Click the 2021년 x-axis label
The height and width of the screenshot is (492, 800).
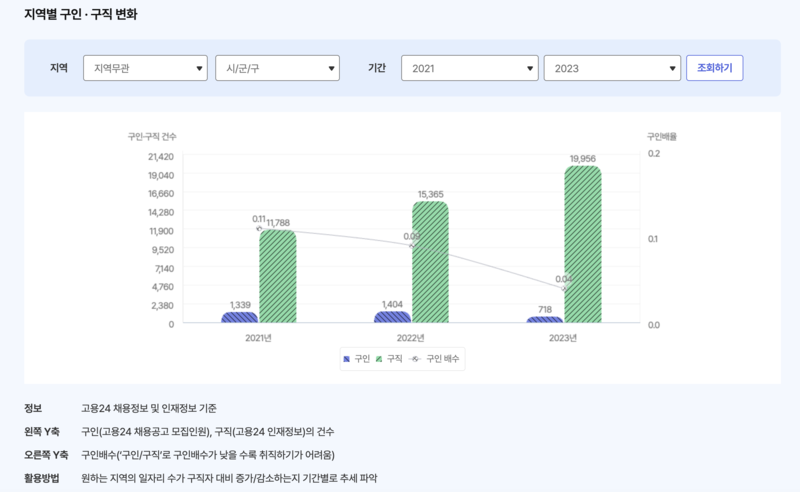[x=258, y=338]
